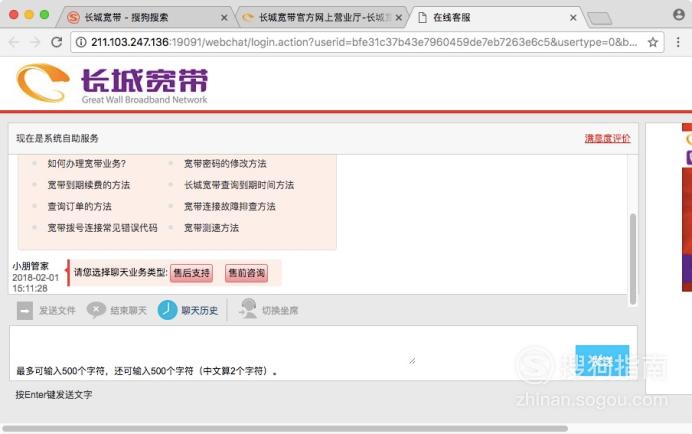
Task: Reload the page with the refresh icon
Action: tap(56, 42)
